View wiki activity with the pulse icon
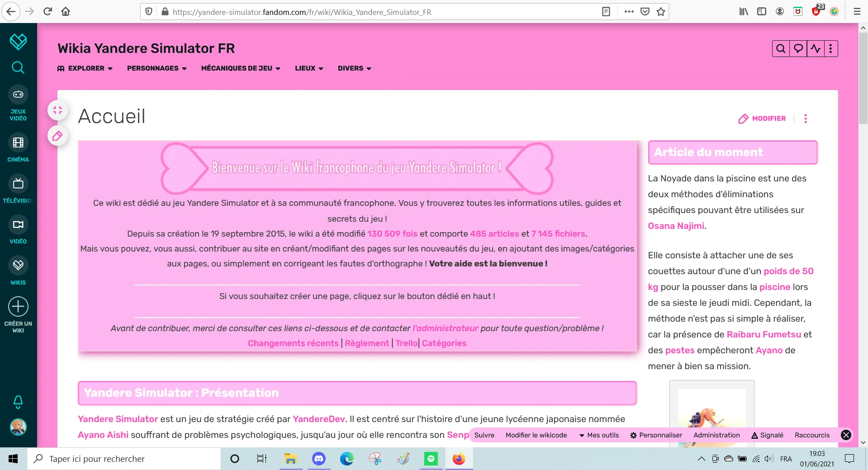Screen dimensions: 868x470 816,48
